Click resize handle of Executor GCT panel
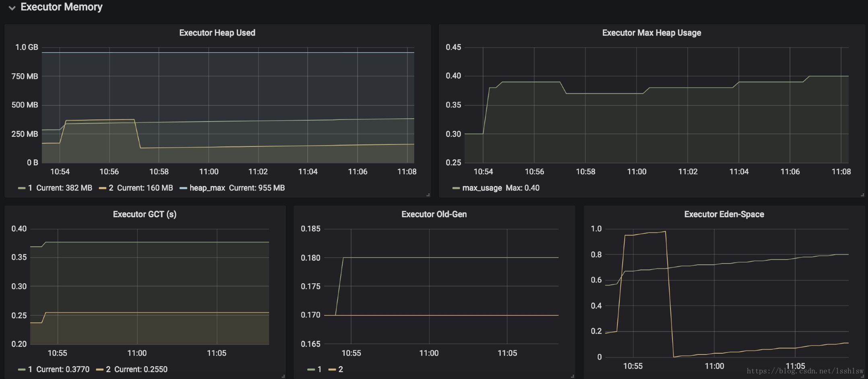This screenshot has width=868, height=379. pos(283,376)
